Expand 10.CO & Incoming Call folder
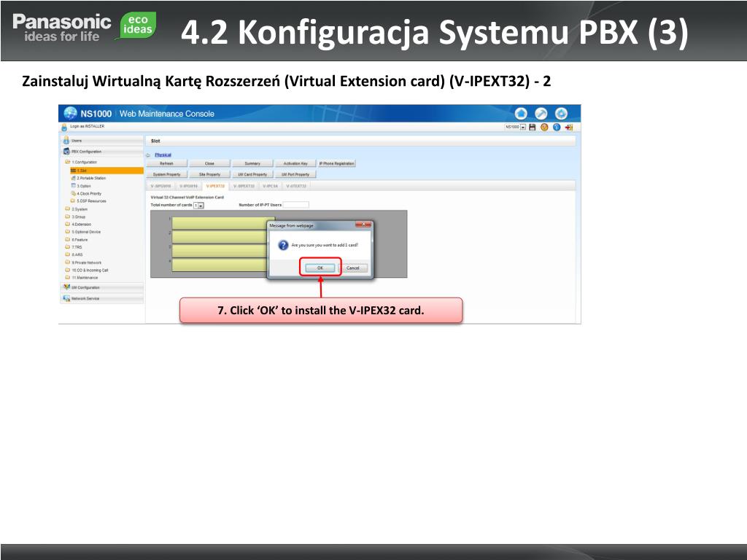Image resolution: width=747 pixels, height=560 pixels. coord(68,270)
